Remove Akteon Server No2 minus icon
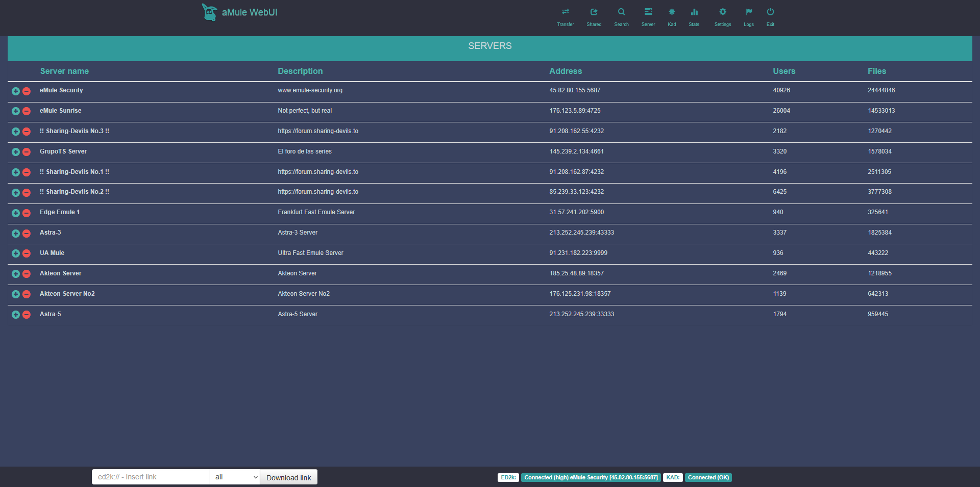 27,294
